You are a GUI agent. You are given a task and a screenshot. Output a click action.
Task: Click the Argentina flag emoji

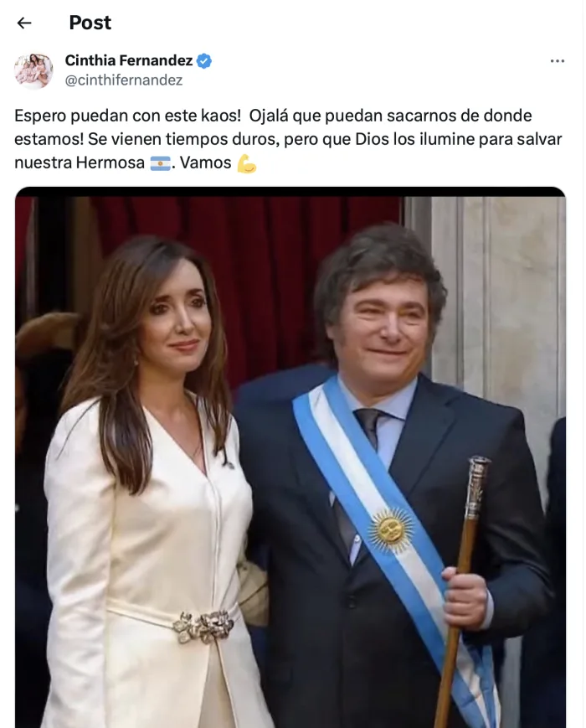(x=161, y=163)
